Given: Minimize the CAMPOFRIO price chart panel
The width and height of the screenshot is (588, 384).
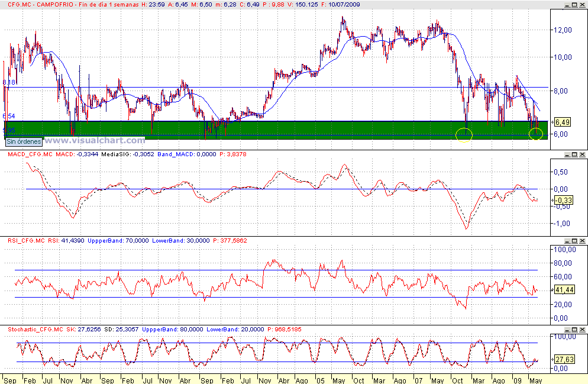Looking at the screenshot, I should pos(567,5).
